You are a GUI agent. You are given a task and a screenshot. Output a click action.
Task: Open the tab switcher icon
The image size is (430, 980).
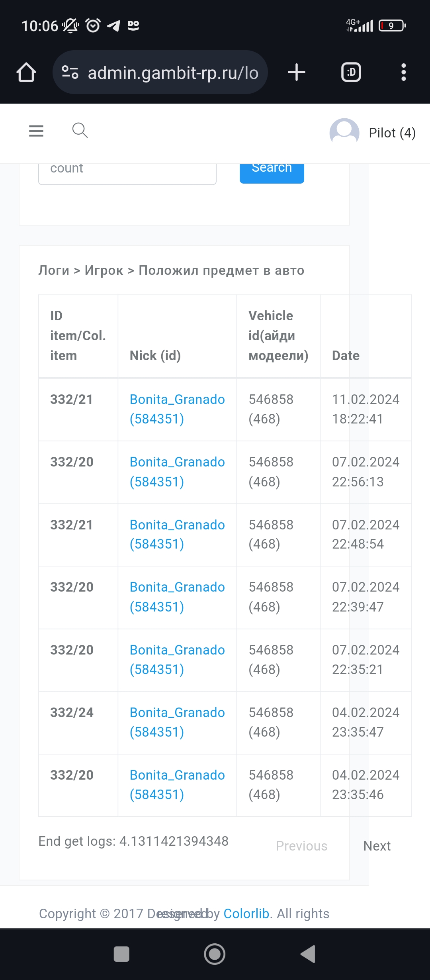click(351, 73)
